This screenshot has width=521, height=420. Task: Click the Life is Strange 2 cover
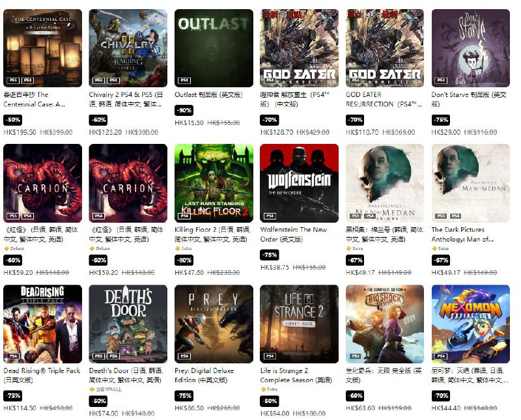(x=300, y=324)
